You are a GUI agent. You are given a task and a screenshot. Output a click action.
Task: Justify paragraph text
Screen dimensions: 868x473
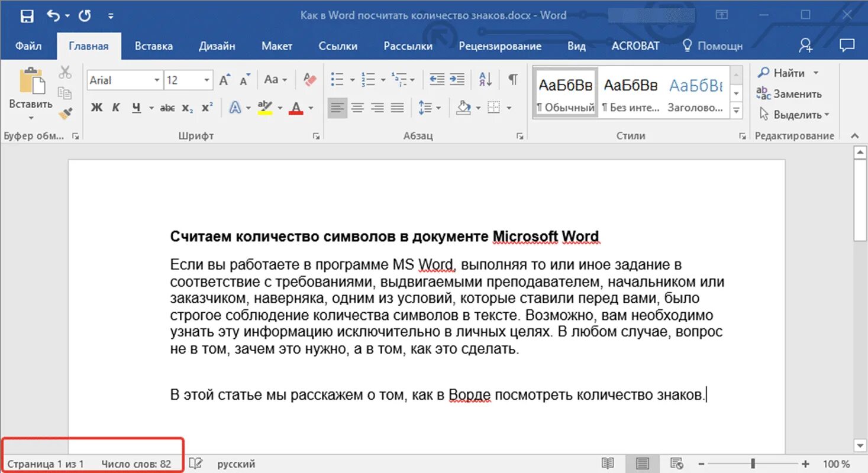pos(398,108)
